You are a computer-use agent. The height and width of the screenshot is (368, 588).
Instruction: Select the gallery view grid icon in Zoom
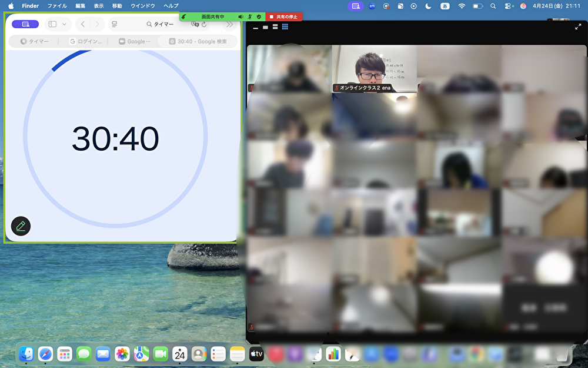coord(285,26)
